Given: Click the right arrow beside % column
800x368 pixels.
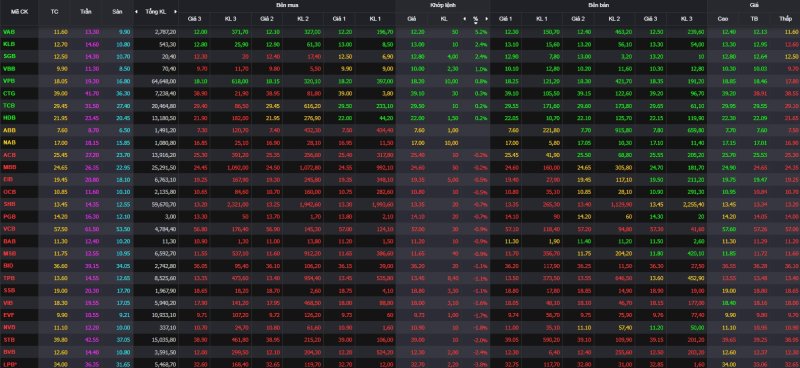Looking at the screenshot, I should click(487, 19).
